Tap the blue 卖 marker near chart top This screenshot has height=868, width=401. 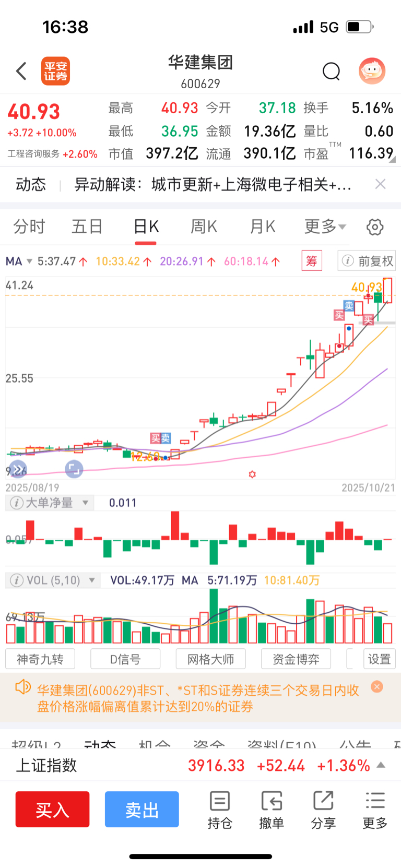click(349, 305)
